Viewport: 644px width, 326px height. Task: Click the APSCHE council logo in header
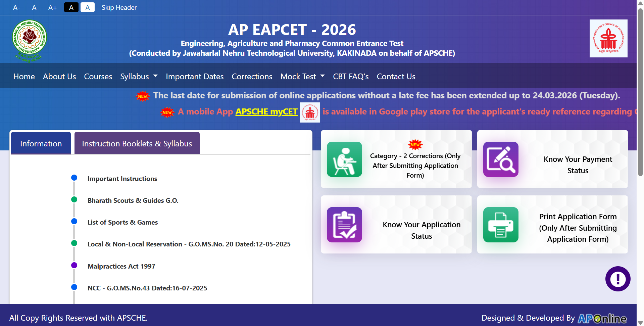pos(608,38)
